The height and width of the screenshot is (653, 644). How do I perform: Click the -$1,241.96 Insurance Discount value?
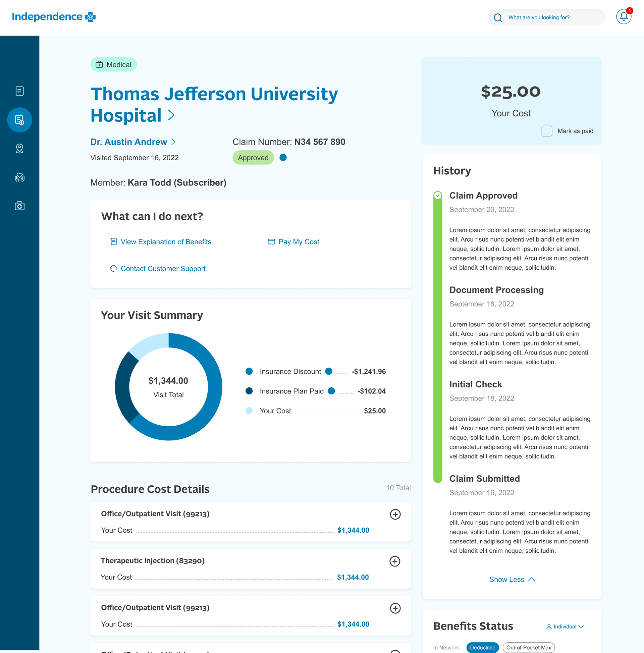tap(369, 372)
